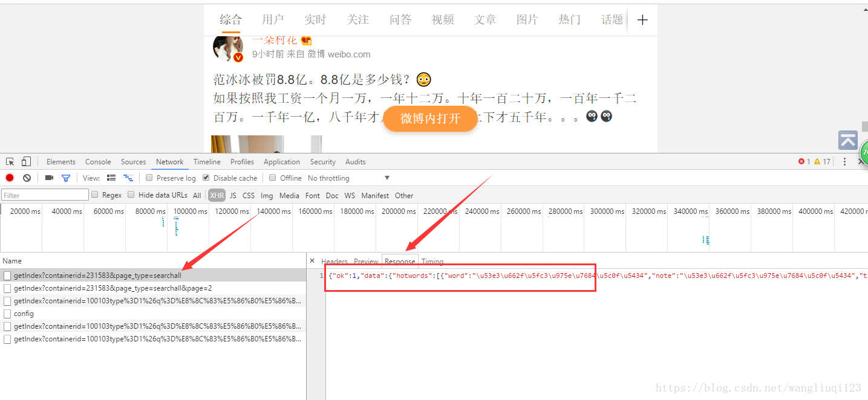
Task: Open the Console panel tab
Action: coord(98,161)
